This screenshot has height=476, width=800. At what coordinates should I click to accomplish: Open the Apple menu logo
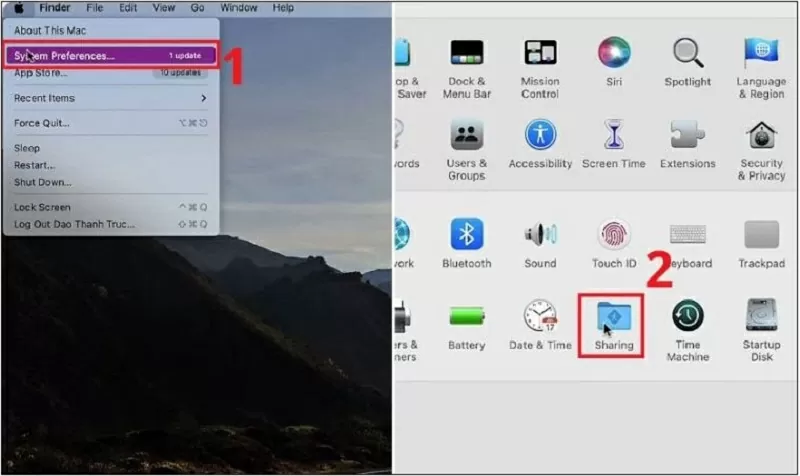(19, 8)
